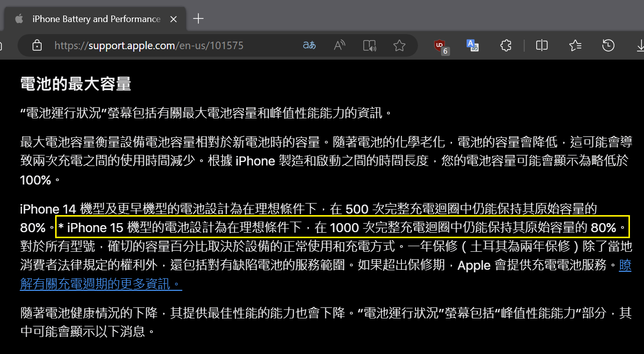Enter Immersive Reader mode
Viewport: 644px width, 354px height.
[x=369, y=46]
